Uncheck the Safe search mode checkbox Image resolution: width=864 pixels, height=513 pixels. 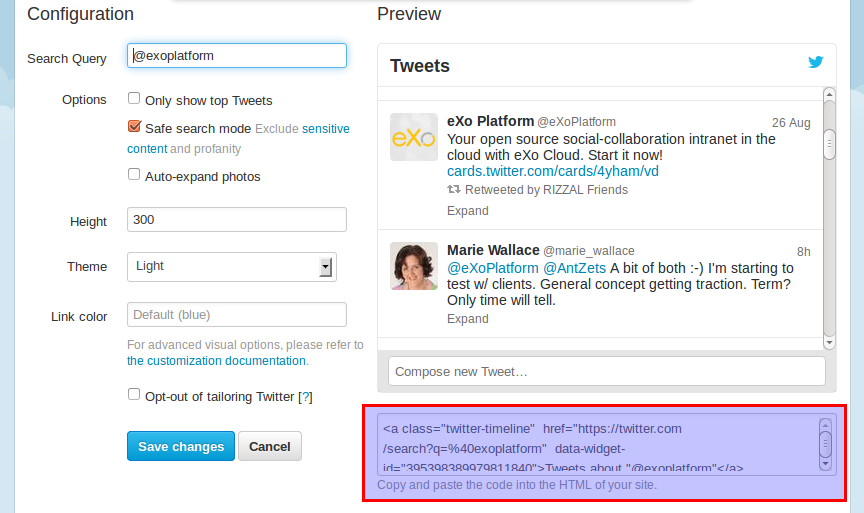point(134,126)
